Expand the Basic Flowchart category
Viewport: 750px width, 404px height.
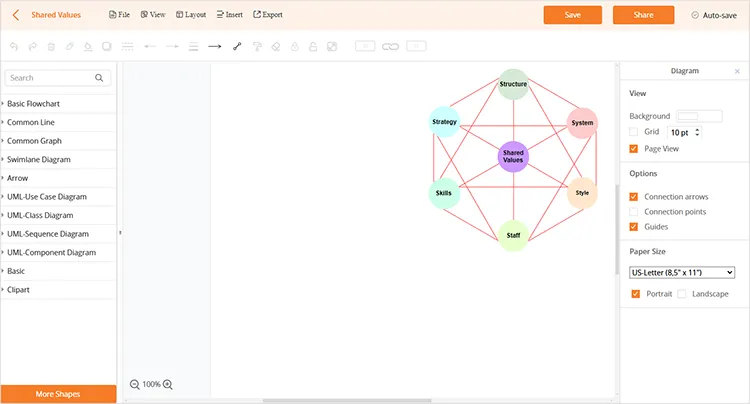pyautogui.click(x=58, y=104)
